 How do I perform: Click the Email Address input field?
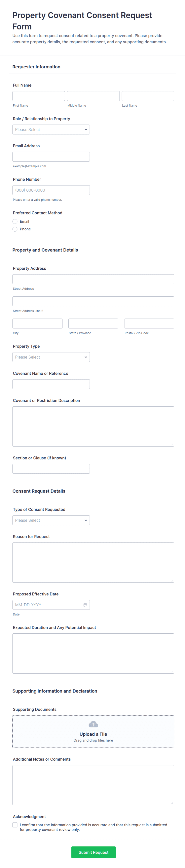pyautogui.click(x=51, y=156)
